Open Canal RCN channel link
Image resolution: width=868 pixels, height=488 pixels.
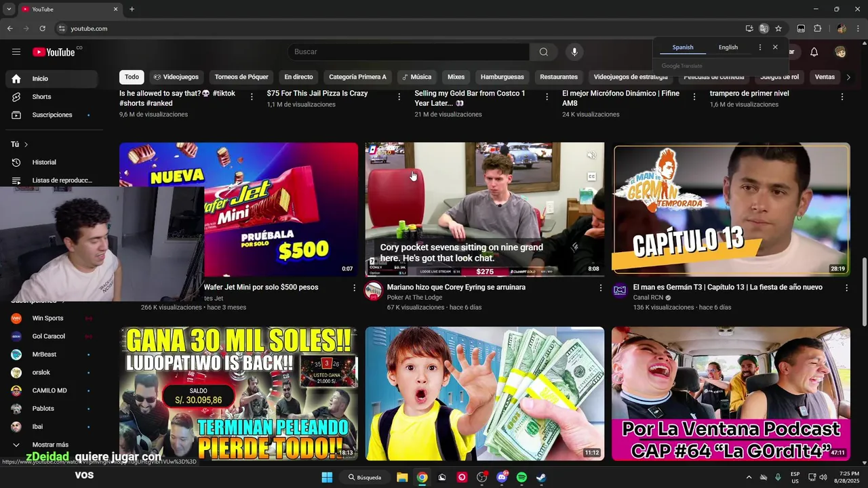click(648, 298)
